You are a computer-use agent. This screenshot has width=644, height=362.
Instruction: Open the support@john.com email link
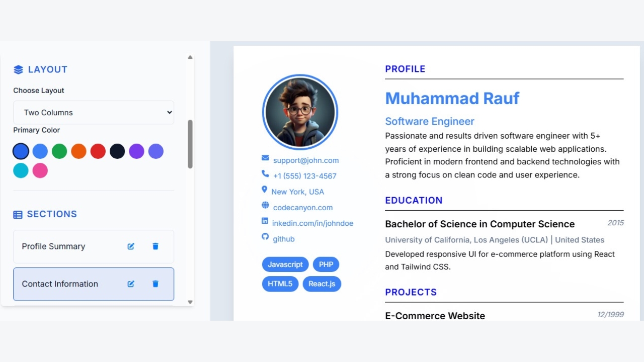pyautogui.click(x=306, y=160)
